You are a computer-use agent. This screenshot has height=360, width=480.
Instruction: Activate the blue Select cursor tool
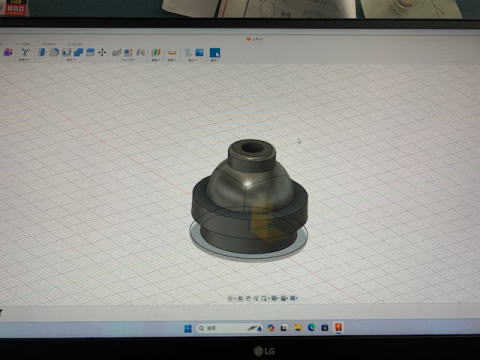tap(215, 53)
